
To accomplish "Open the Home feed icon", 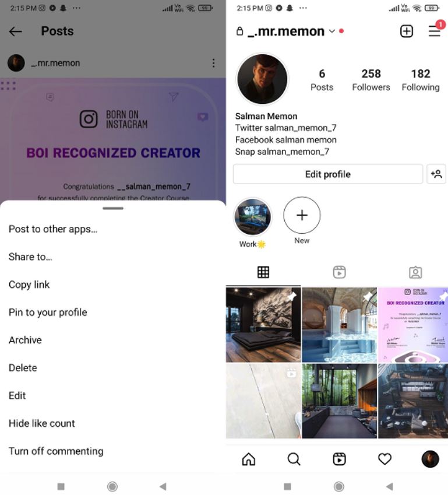I will (x=249, y=459).
